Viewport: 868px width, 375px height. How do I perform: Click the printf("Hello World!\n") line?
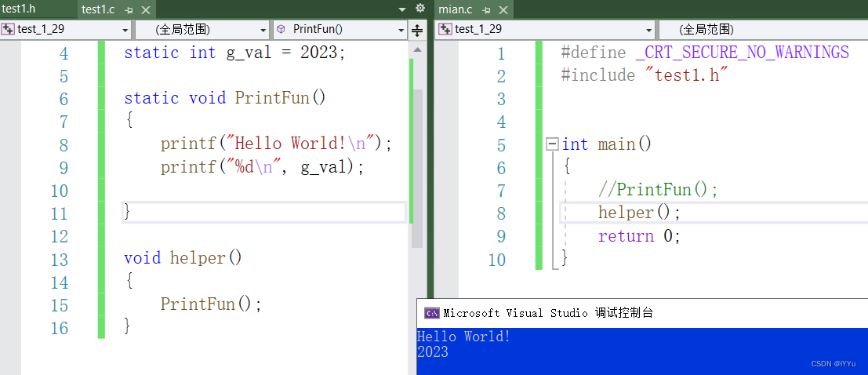click(276, 144)
